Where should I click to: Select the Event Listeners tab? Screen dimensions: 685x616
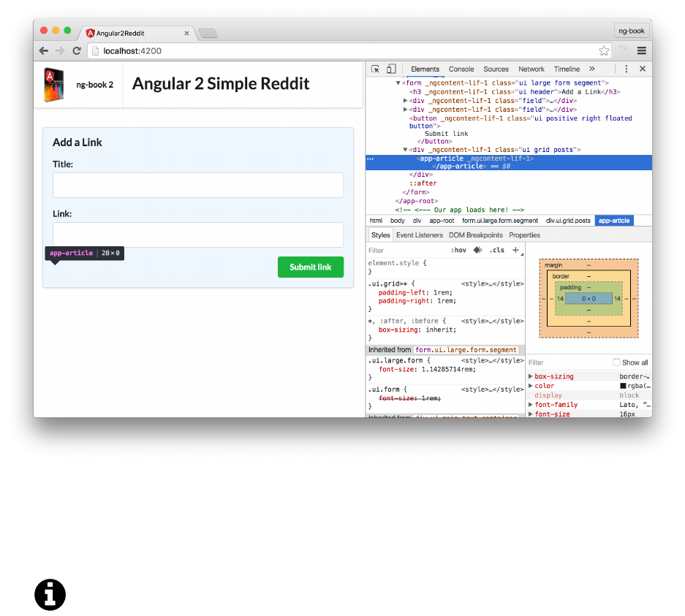pyautogui.click(x=420, y=235)
